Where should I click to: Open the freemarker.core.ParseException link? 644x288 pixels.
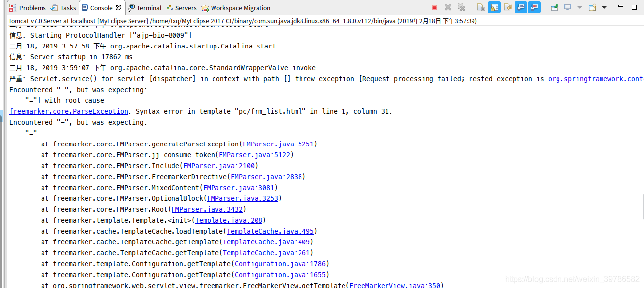click(69, 111)
